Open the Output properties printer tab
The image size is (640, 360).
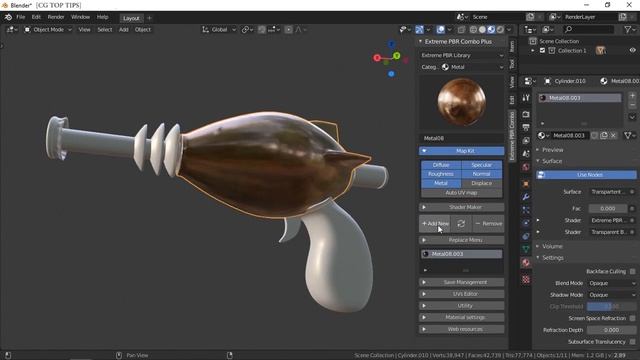526,127
